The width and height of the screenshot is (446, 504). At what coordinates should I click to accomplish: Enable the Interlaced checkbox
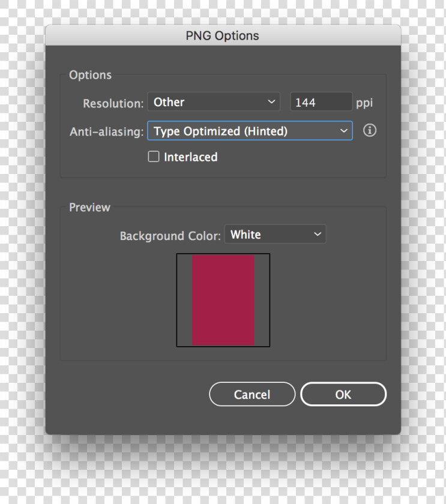(x=154, y=157)
